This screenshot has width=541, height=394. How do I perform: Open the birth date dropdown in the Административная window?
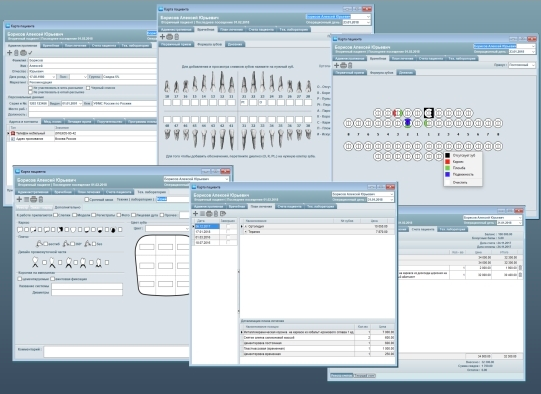(53, 77)
